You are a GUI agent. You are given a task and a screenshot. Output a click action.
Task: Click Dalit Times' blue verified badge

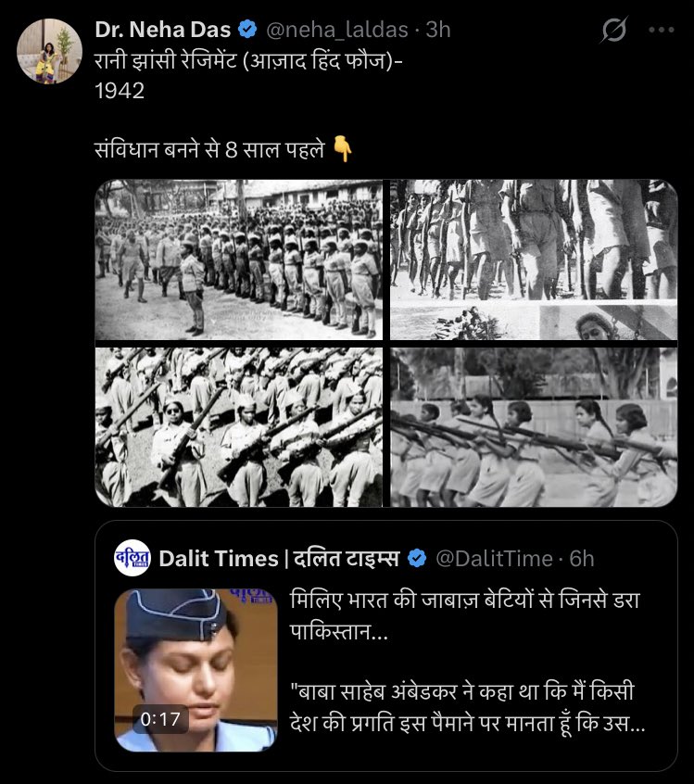click(417, 558)
